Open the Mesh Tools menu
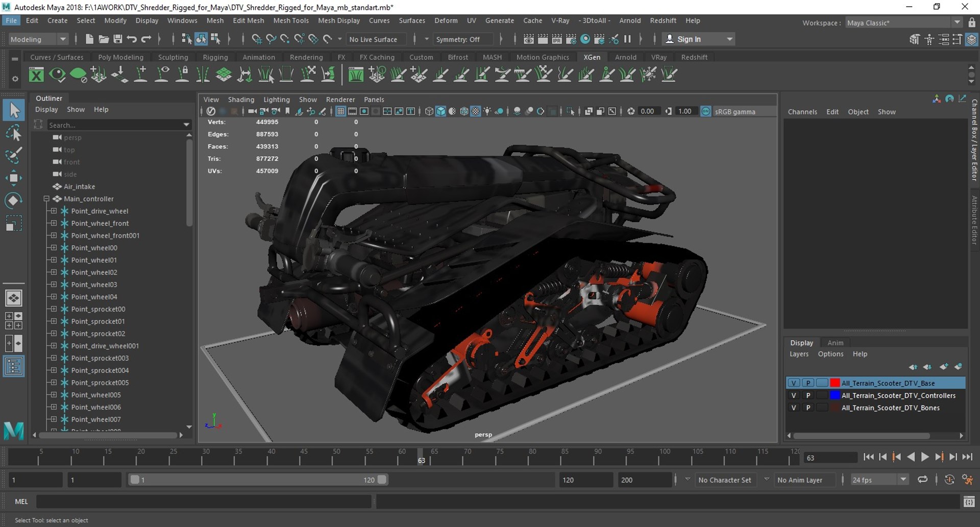This screenshot has height=527, width=980. (x=291, y=20)
